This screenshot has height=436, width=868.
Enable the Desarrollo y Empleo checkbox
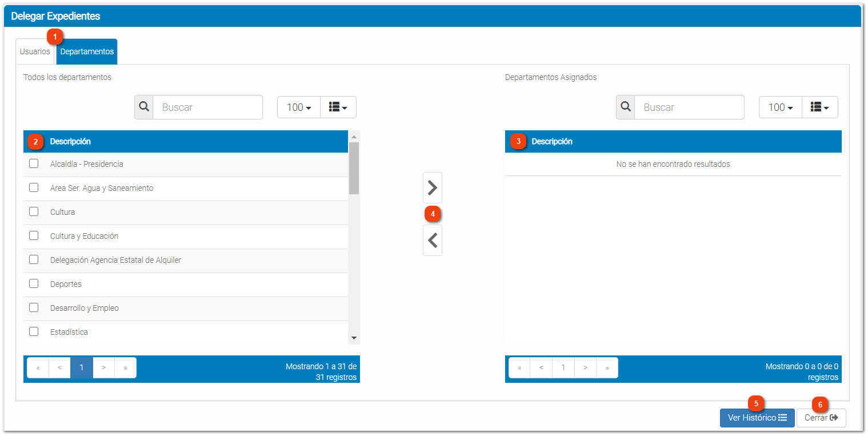[34, 307]
